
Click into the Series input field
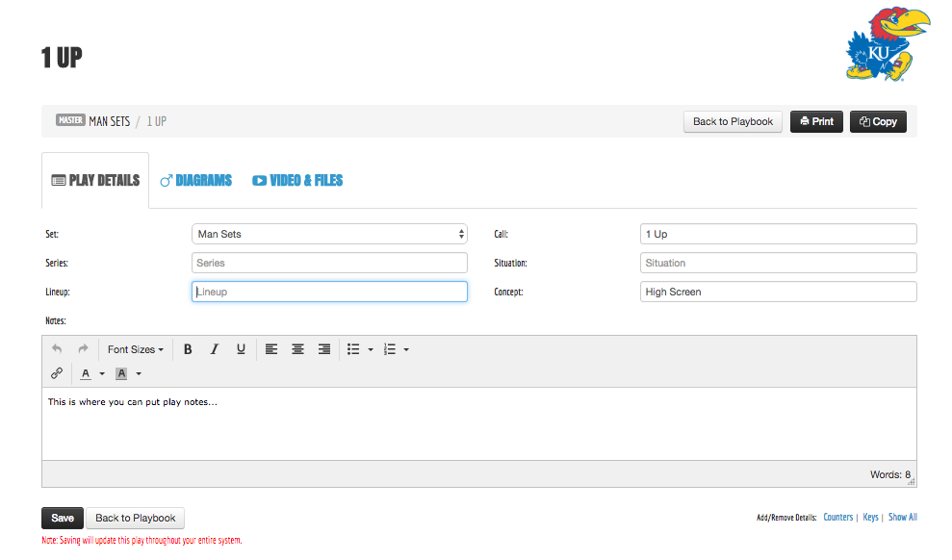(329, 263)
